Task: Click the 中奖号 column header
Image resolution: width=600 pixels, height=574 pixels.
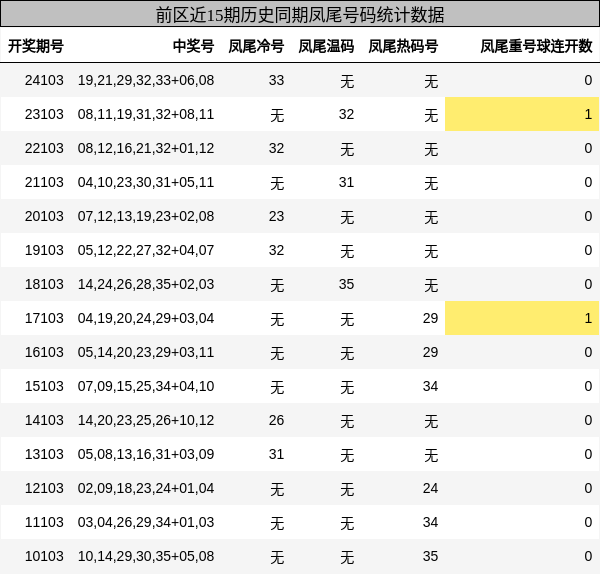Action: pyautogui.click(x=193, y=46)
